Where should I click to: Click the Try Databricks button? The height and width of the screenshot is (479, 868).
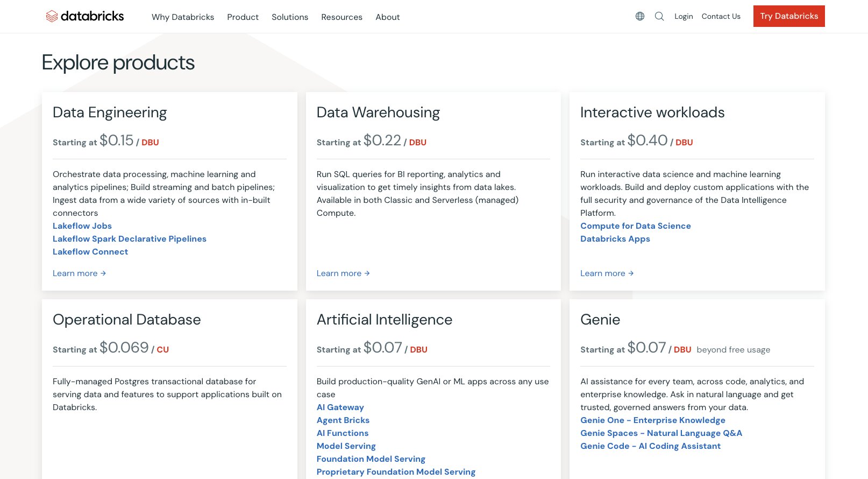coord(789,16)
